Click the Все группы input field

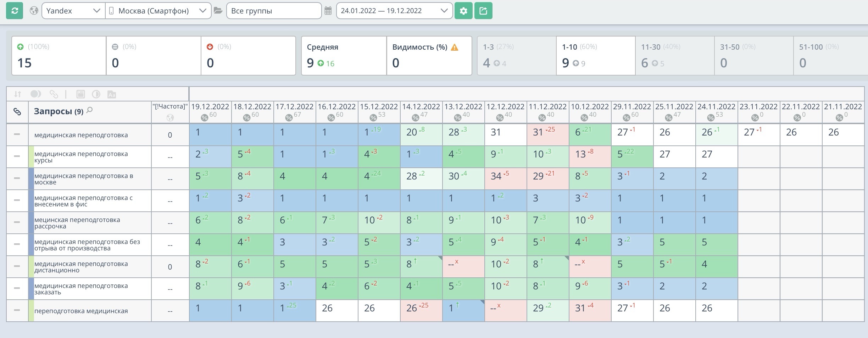click(273, 11)
